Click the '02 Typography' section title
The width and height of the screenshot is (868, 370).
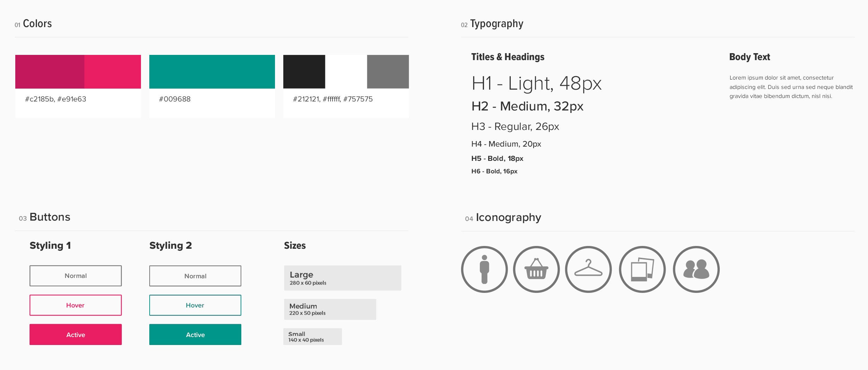point(492,24)
